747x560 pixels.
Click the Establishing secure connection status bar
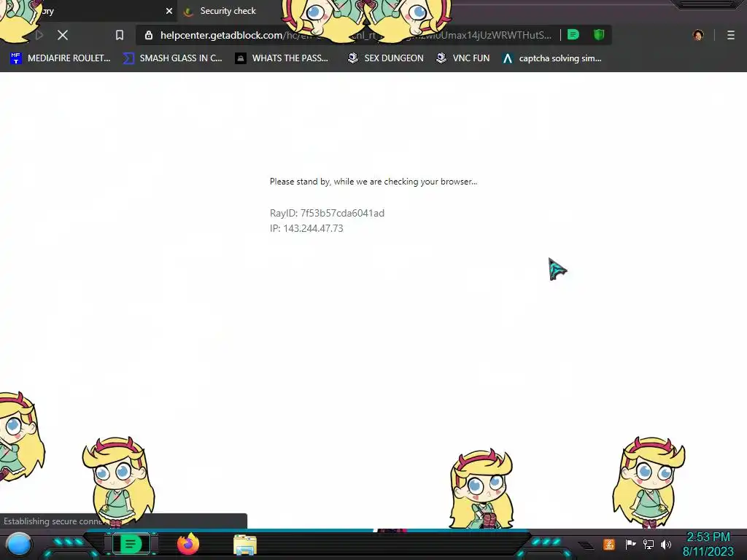pyautogui.click(x=123, y=521)
